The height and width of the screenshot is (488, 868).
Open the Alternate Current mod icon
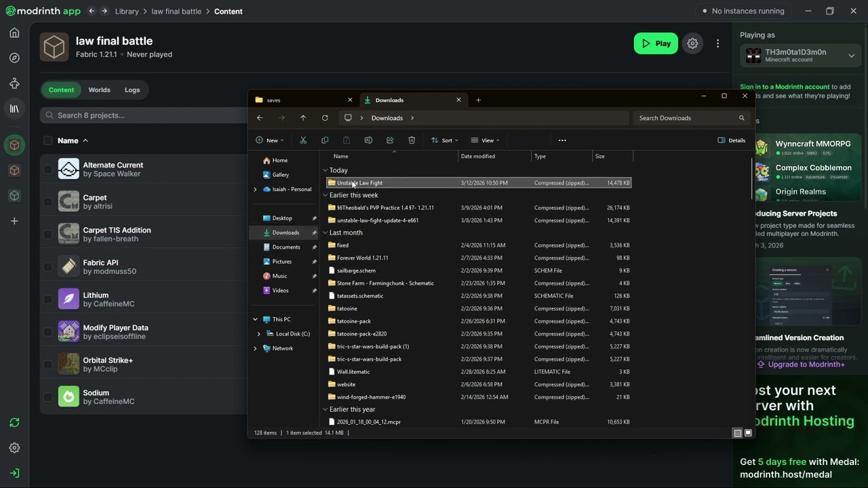pyautogui.click(x=68, y=169)
